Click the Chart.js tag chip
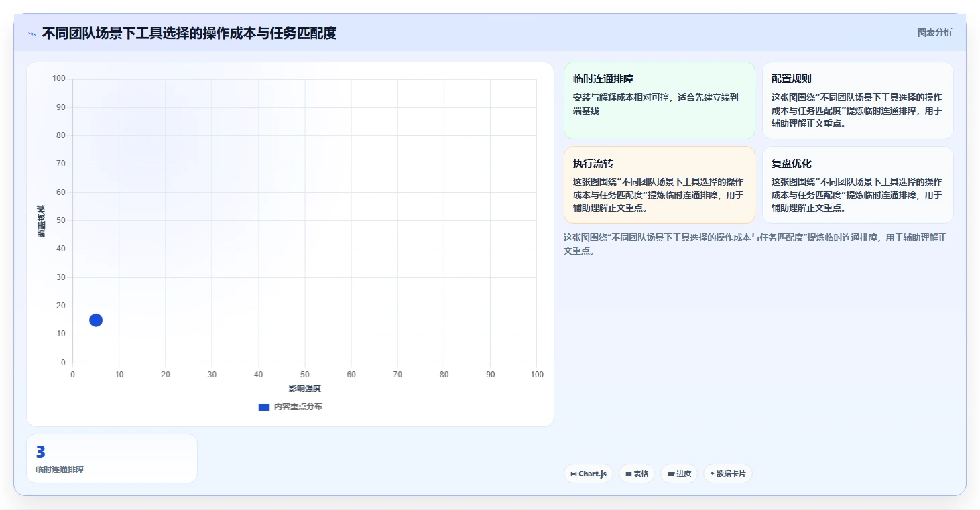This screenshot has width=980, height=510. (589, 474)
